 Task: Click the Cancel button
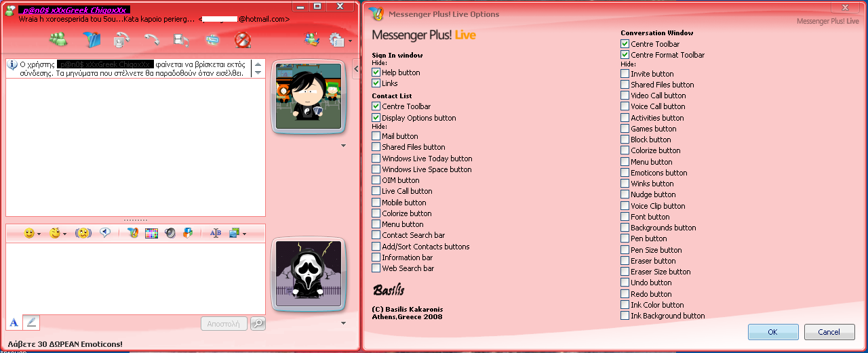(829, 332)
